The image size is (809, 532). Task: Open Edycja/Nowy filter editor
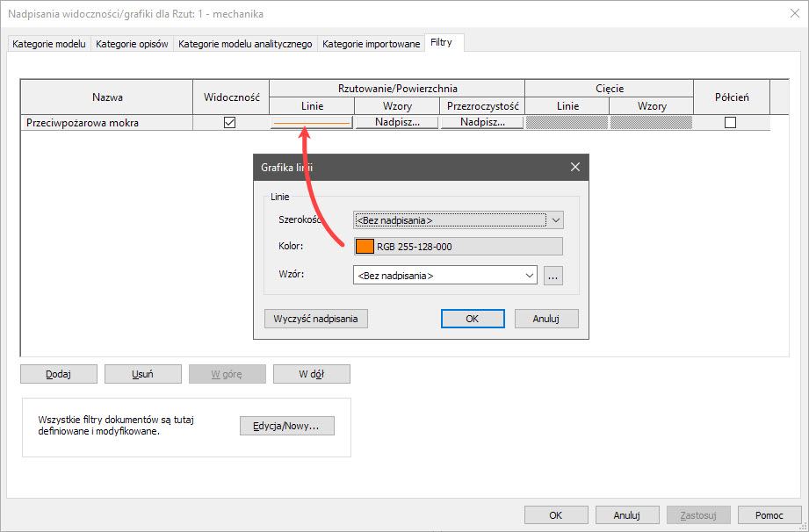pyautogui.click(x=287, y=426)
